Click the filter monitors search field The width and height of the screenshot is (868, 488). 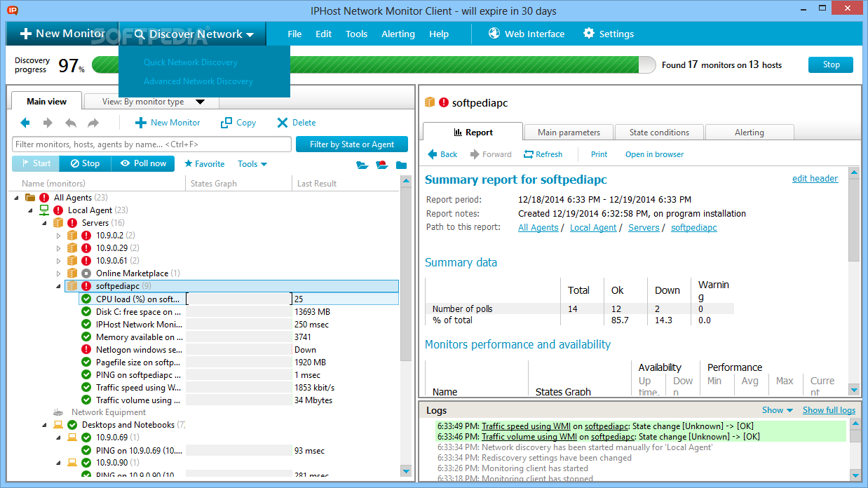[x=151, y=144]
